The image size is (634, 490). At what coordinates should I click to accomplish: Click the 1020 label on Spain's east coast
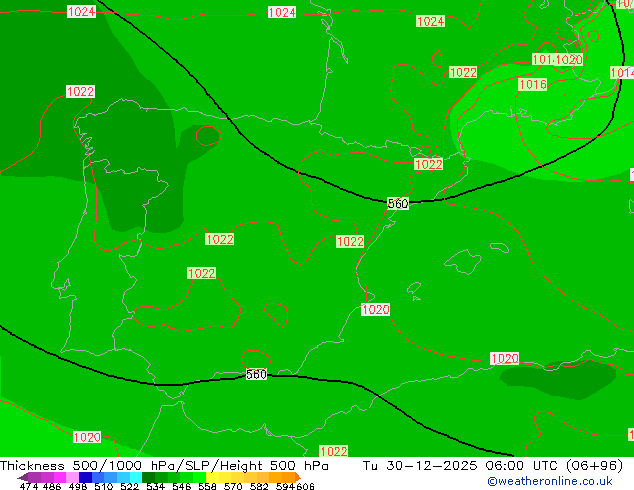tap(376, 310)
